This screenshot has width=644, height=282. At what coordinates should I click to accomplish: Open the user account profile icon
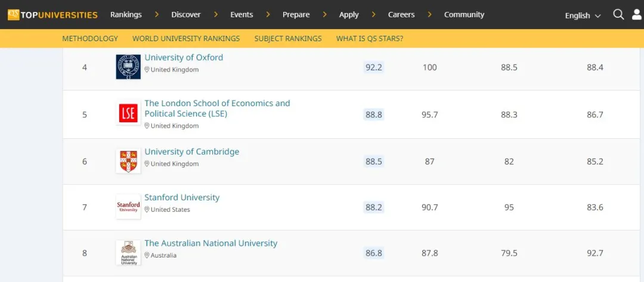pyautogui.click(x=637, y=15)
